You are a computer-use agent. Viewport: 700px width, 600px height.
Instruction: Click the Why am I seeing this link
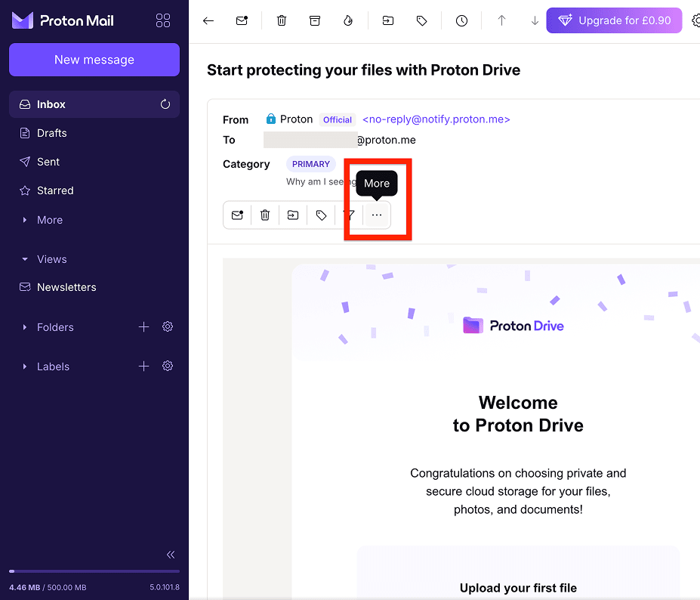tap(321, 182)
